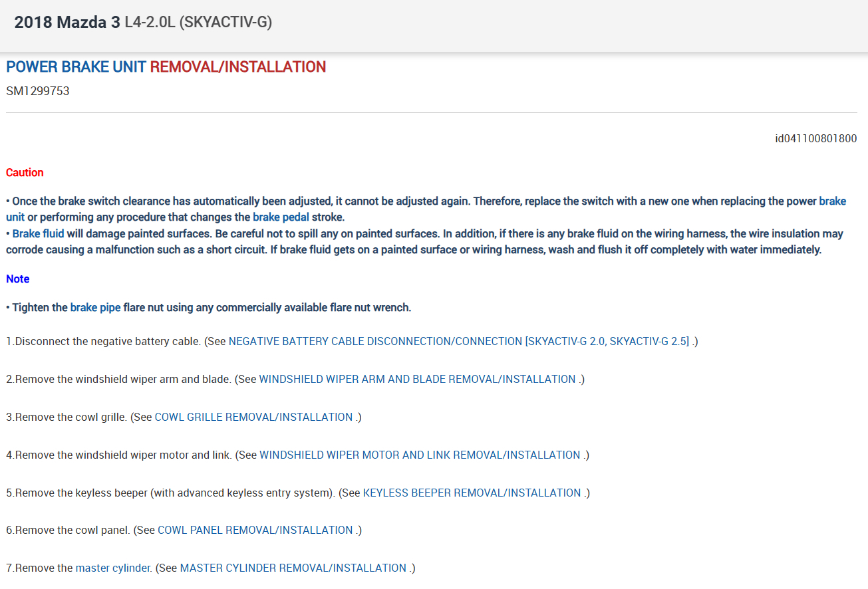Open the COWL PANEL REMOVAL/INSTALLATION link
This screenshot has height=589, width=868.
tap(255, 530)
